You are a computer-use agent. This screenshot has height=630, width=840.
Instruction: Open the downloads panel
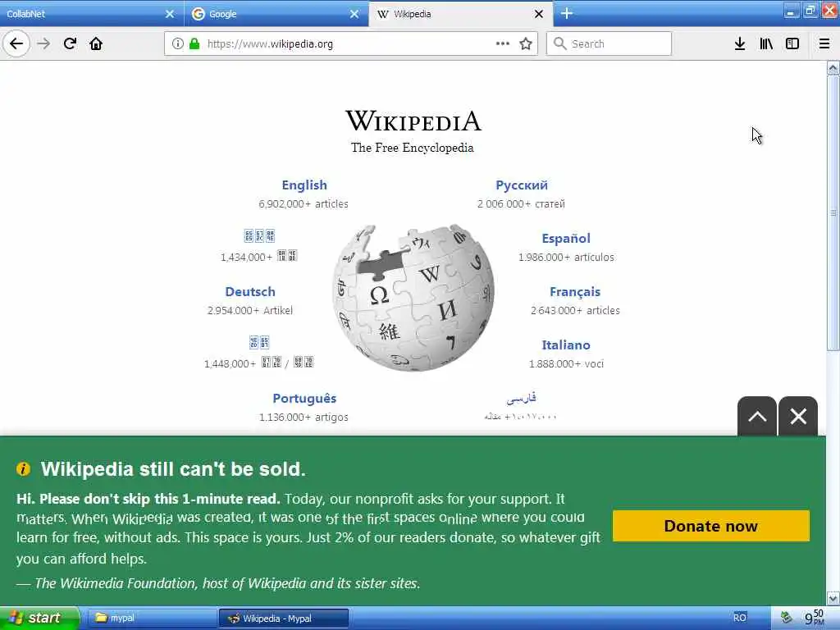point(739,43)
